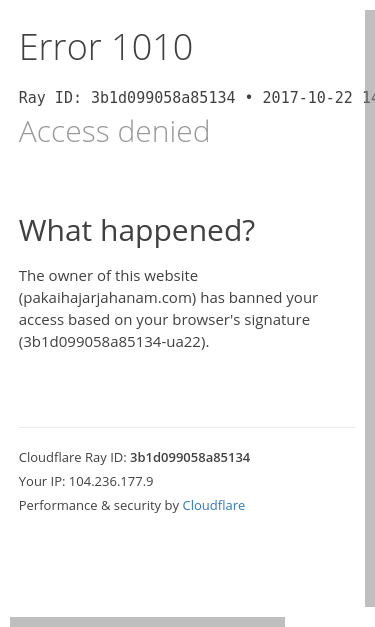Click the horizontal scrollbar thumb at bottom
This screenshot has width=375, height=627.
(x=147, y=622)
